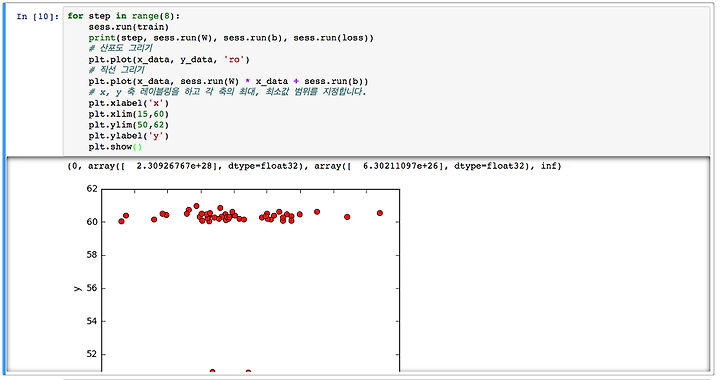Click the print(step, sess.run(W)...) line

click(x=231, y=38)
